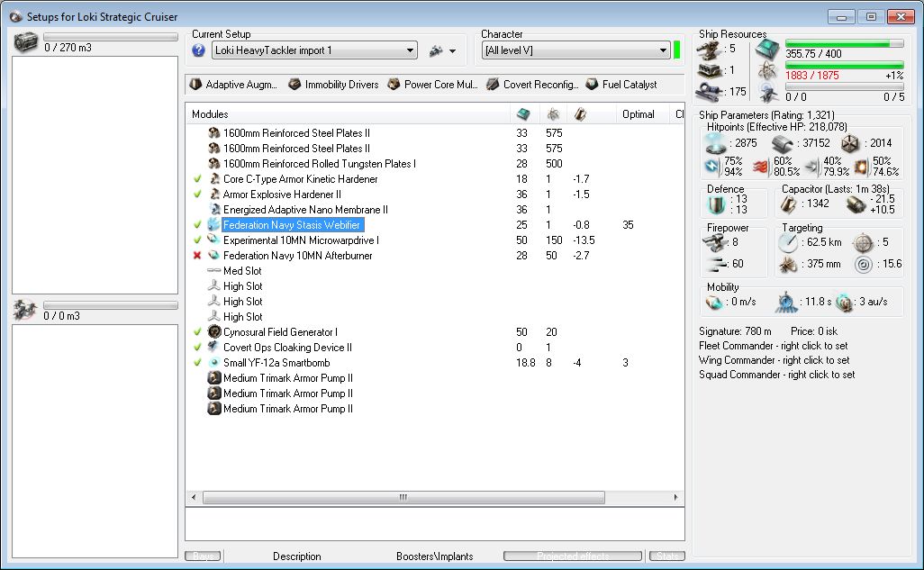Click horizontal scrollbar right arrow
The width and height of the screenshot is (924, 570).
coord(675,497)
